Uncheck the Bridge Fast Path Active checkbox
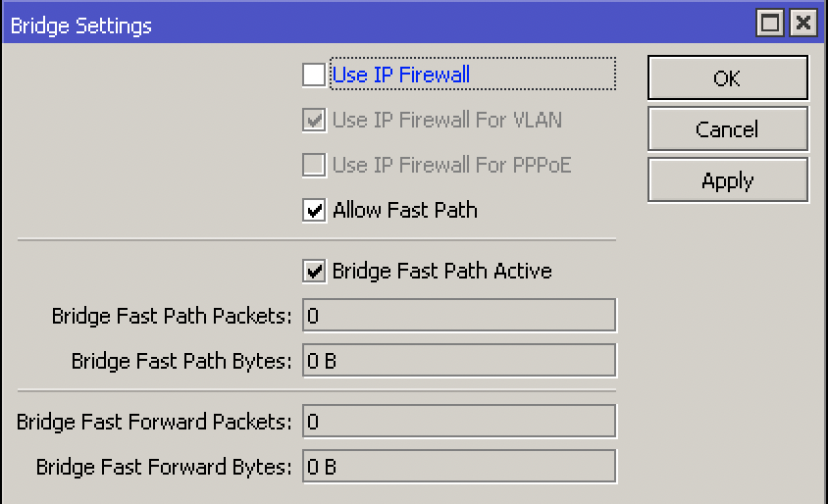Image resolution: width=828 pixels, height=504 pixels. click(x=314, y=272)
